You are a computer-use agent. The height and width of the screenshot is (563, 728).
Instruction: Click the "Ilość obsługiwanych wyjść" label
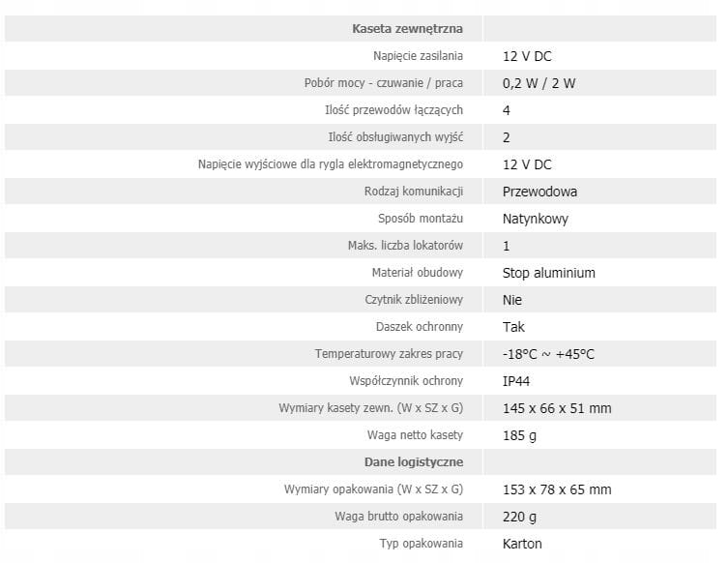pos(395,137)
